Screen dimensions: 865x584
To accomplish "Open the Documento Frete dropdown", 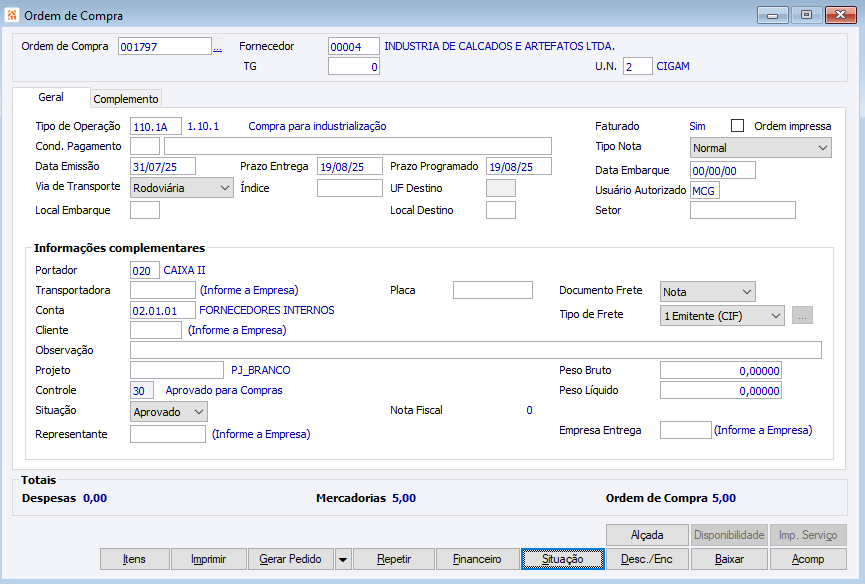I will pyautogui.click(x=707, y=292).
